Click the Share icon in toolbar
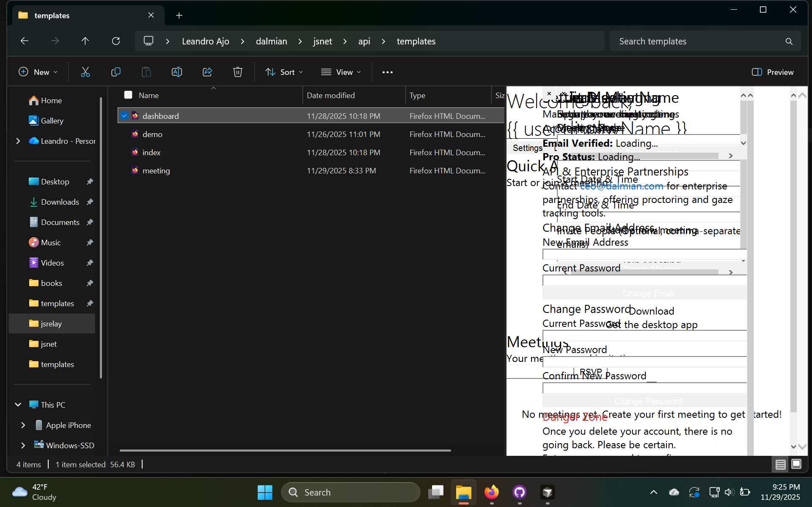This screenshot has width=812, height=507. [x=207, y=72]
